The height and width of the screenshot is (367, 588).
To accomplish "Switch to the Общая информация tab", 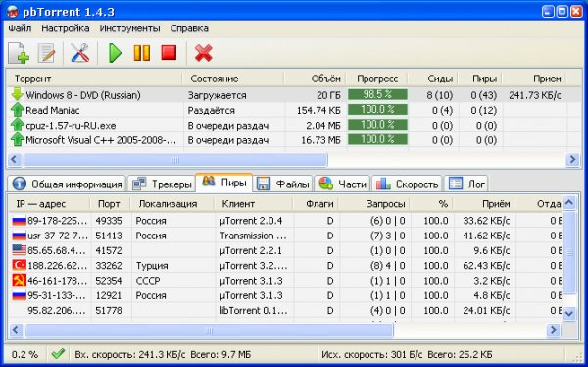I will pyautogui.click(x=67, y=184).
